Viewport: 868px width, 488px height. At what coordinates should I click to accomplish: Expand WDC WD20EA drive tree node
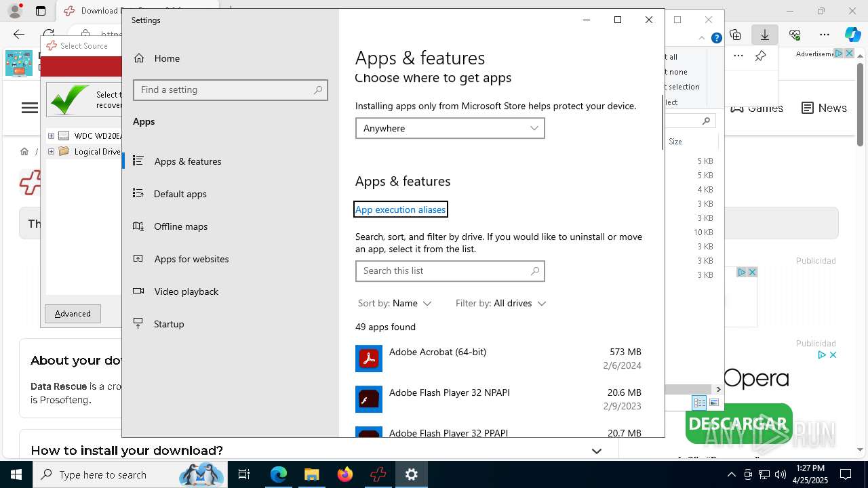pos(51,136)
